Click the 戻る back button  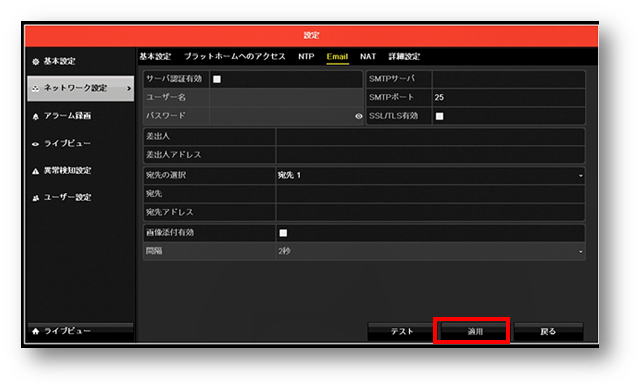click(548, 332)
